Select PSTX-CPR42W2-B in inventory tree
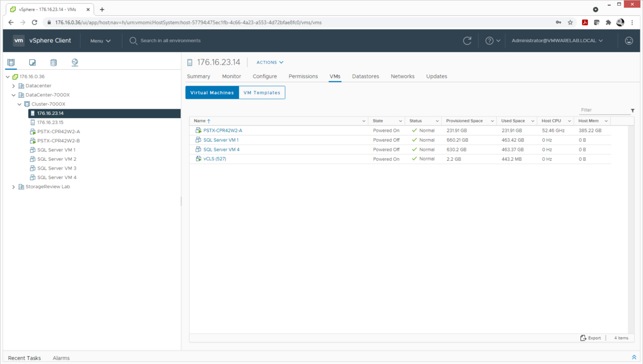This screenshot has height=364, width=643. pyautogui.click(x=58, y=141)
